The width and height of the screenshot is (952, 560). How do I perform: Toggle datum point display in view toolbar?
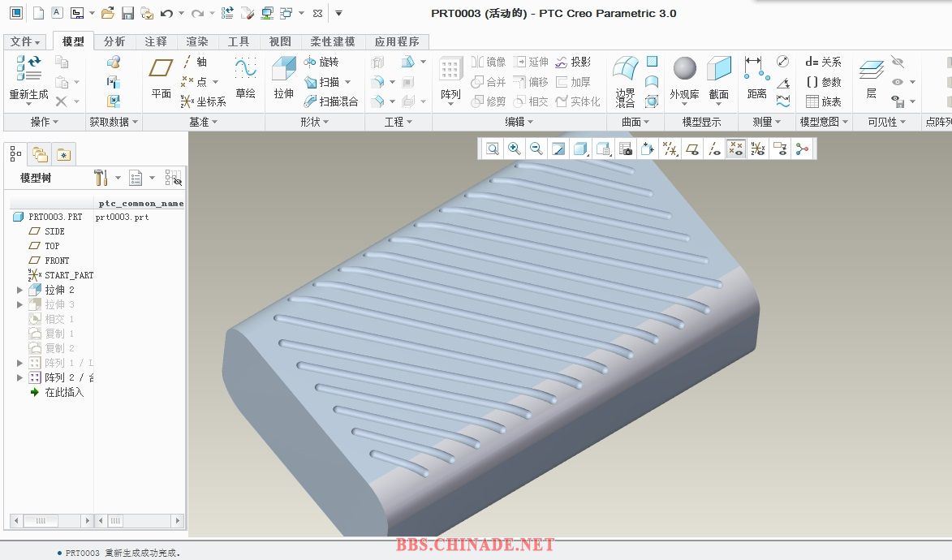735,149
